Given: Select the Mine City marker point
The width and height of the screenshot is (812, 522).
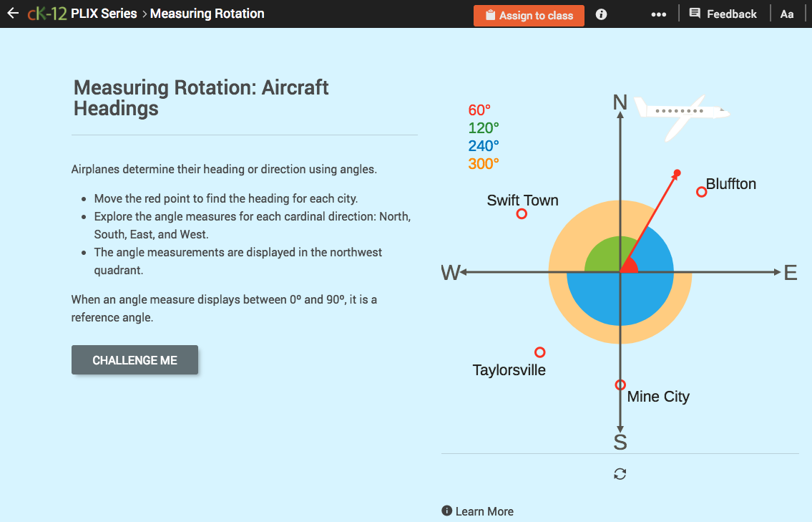Looking at the screenshot, I should (x=620, y=385).
